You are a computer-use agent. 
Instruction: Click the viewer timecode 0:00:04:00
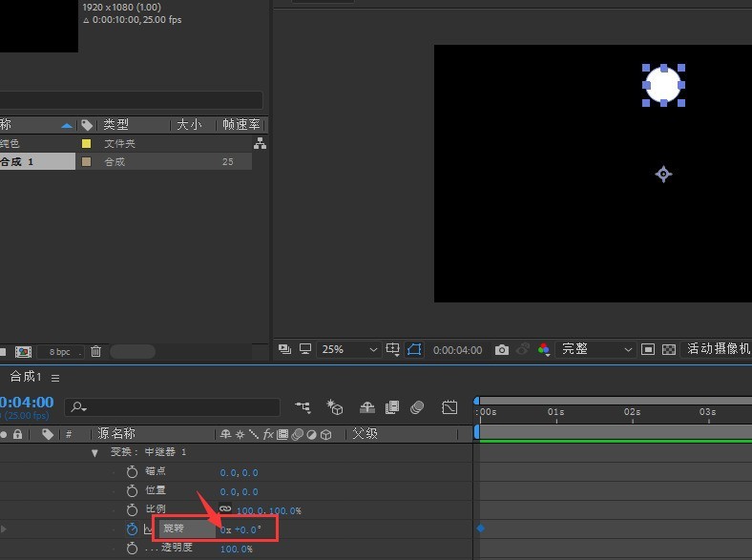click(457, 350)
